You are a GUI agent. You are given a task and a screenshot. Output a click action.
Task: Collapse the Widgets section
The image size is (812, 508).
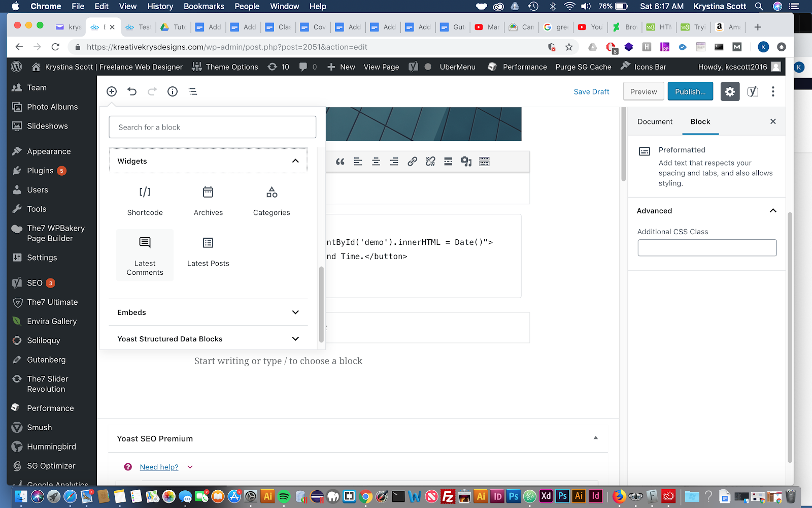pyautogui.click(x=208, y=161)
